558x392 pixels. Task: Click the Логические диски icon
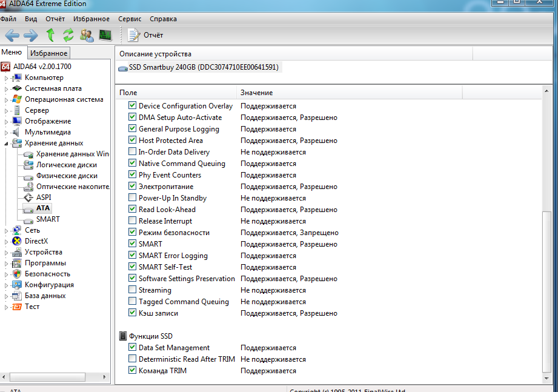(28, 165)
